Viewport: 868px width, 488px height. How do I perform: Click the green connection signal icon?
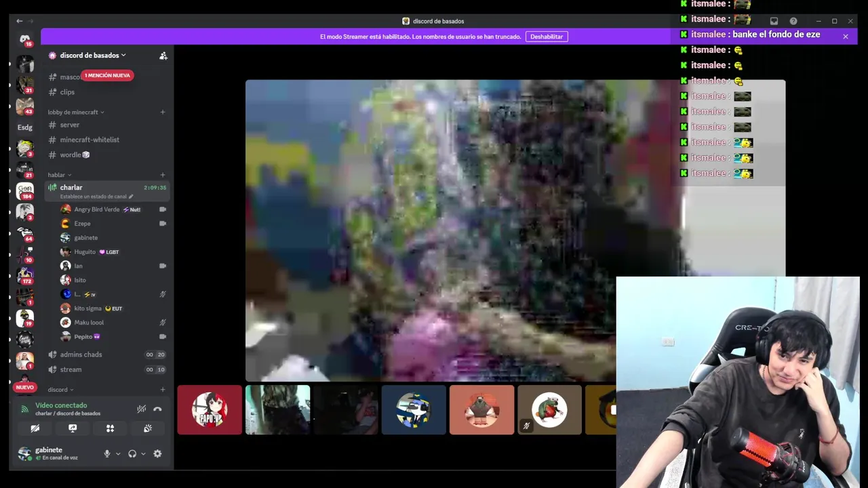pos(24,409)
